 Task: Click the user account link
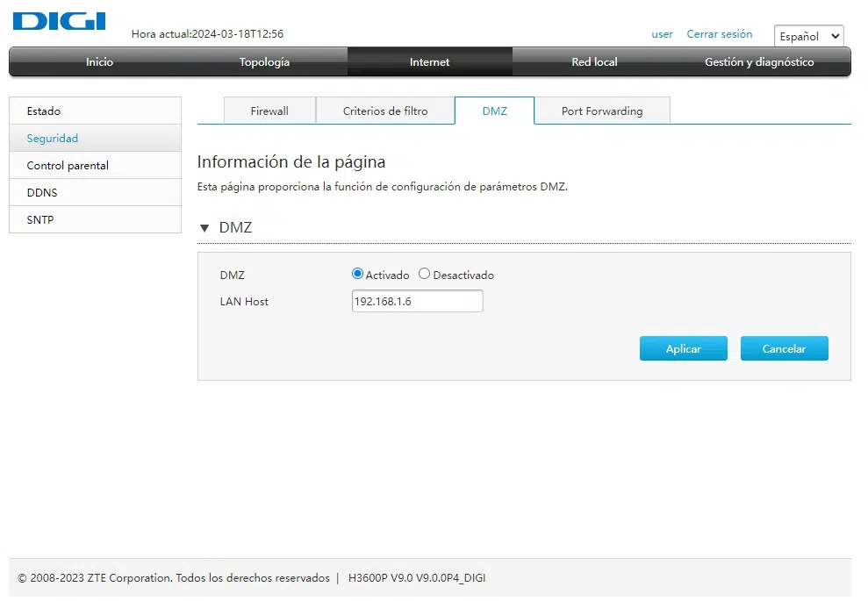[662, 34]
